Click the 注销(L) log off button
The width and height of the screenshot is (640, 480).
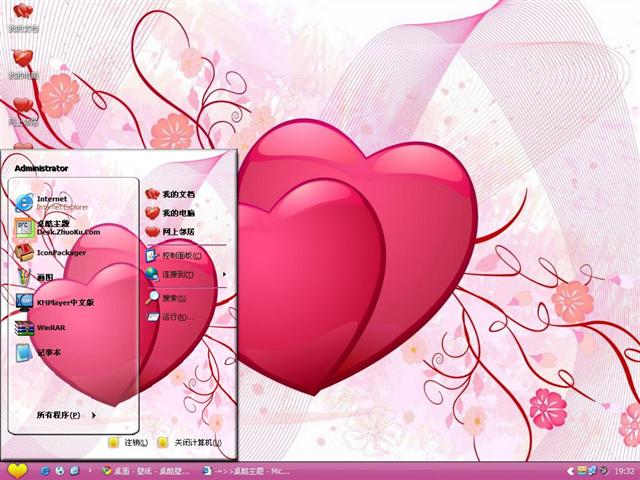pyautogui.click(x=128, y=442)
